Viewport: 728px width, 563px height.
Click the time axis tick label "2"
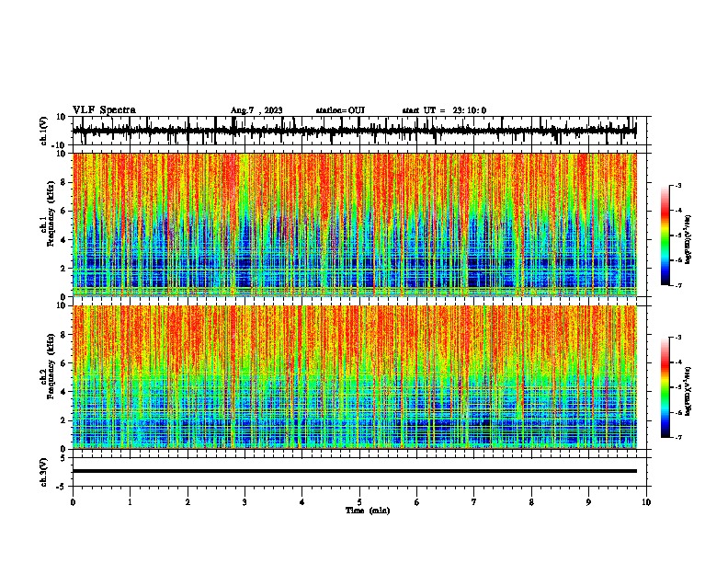[x=188, y=502]
